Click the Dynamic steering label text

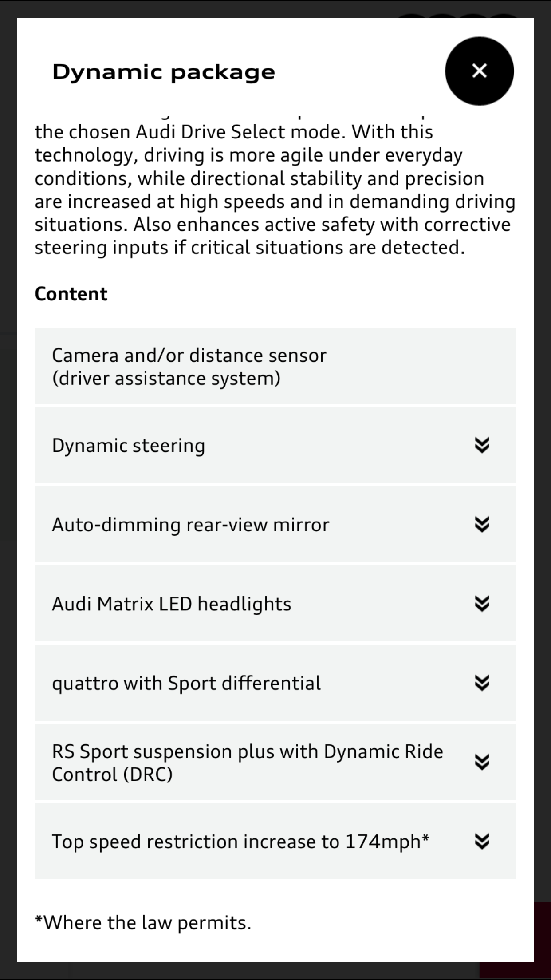(129, 446)
